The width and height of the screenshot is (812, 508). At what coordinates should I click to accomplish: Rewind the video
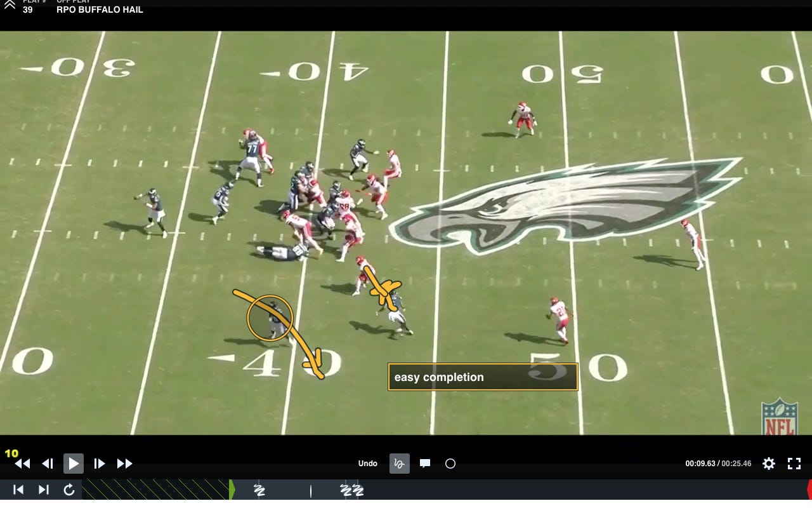22,464
